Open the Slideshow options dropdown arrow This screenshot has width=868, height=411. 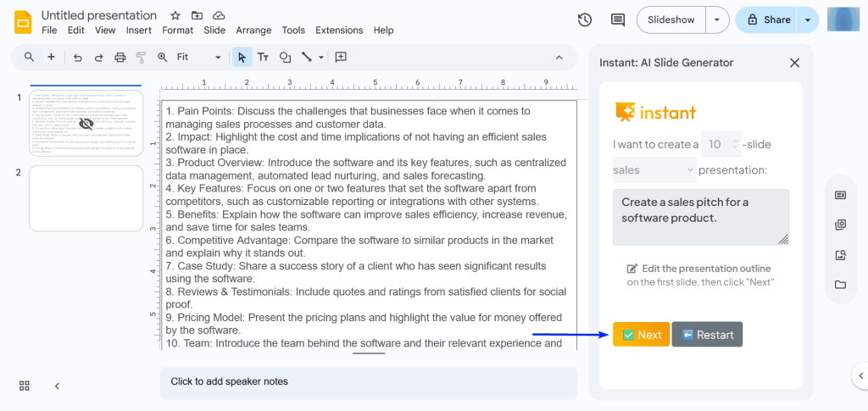pyautogui.click(x=718, y=19)
